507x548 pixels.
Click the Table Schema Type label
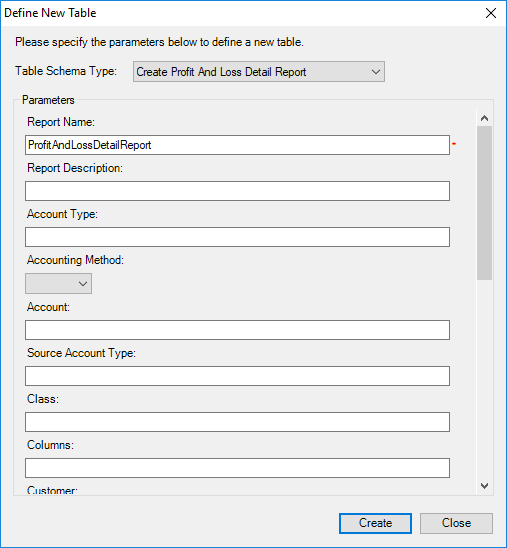click(66, 71)
